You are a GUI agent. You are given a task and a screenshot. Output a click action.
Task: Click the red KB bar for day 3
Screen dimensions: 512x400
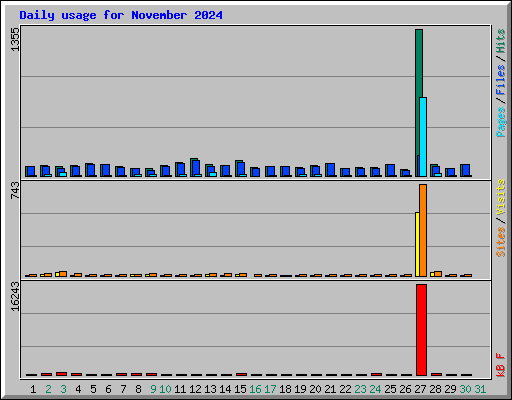coord(61,374)
